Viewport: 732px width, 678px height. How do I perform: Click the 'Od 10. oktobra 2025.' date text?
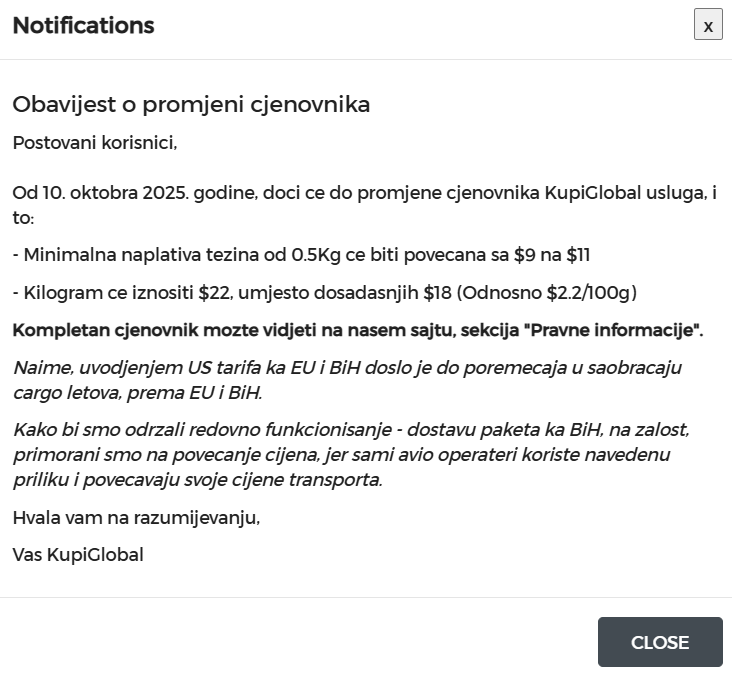click(x=101, y=192)
